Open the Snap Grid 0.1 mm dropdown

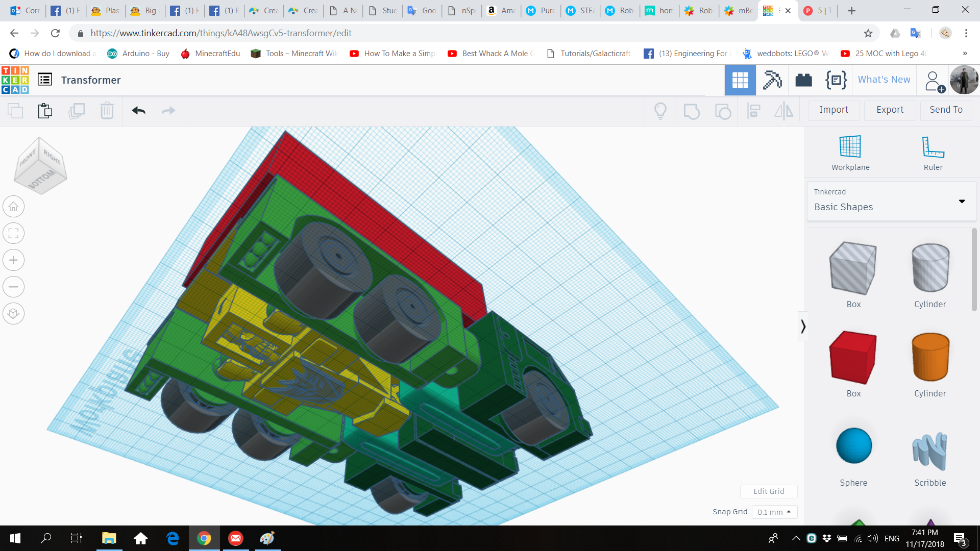click(774, 512)
